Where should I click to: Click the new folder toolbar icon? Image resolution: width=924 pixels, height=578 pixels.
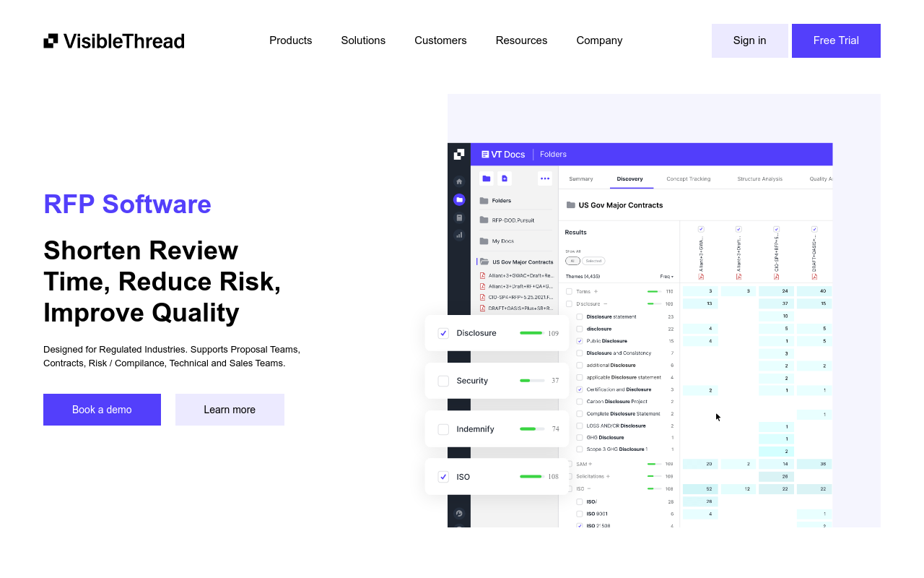[487, 178]
